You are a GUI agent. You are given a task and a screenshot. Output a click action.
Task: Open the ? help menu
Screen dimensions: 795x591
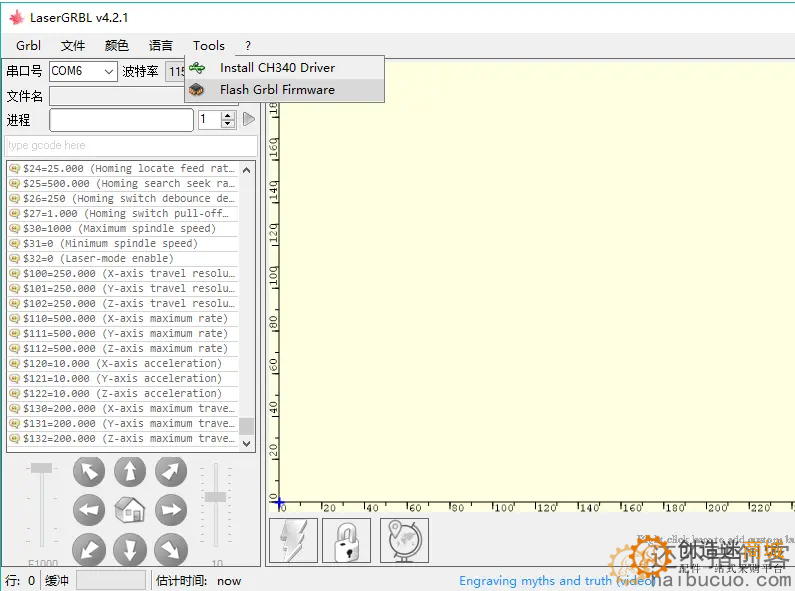pyautogui.click(x=248, y=46)
